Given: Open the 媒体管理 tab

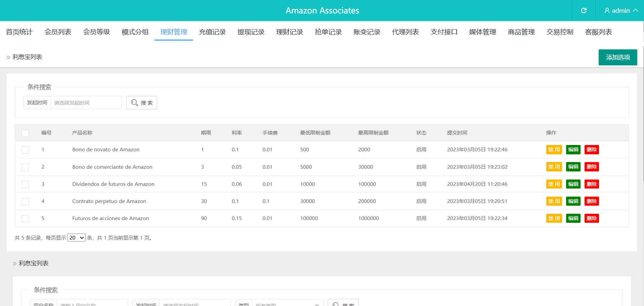Looking at the screenshot, I should 482,32.
